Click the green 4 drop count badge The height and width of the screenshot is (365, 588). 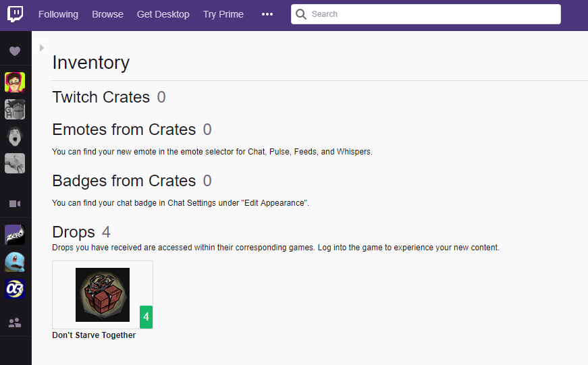click(x=146, y=317)
